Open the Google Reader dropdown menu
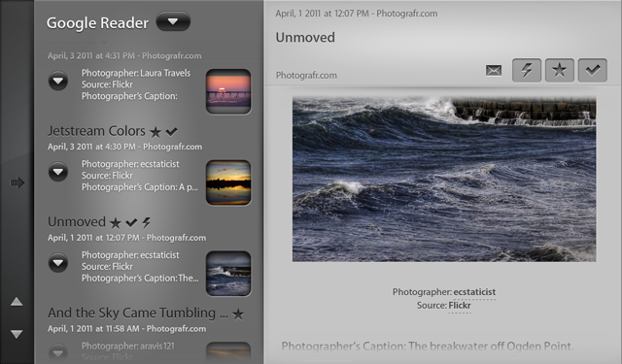The image size is (622, 364). tap(173, 21)
